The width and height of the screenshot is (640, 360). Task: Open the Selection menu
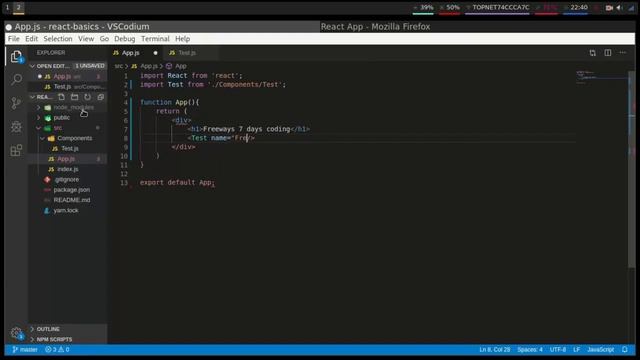tap(58, 39)
